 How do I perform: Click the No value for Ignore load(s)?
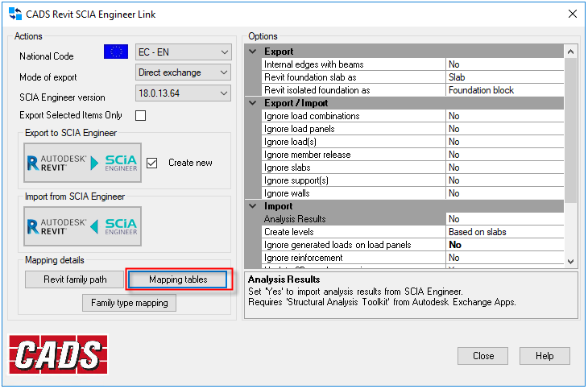[x=505, y=142]
